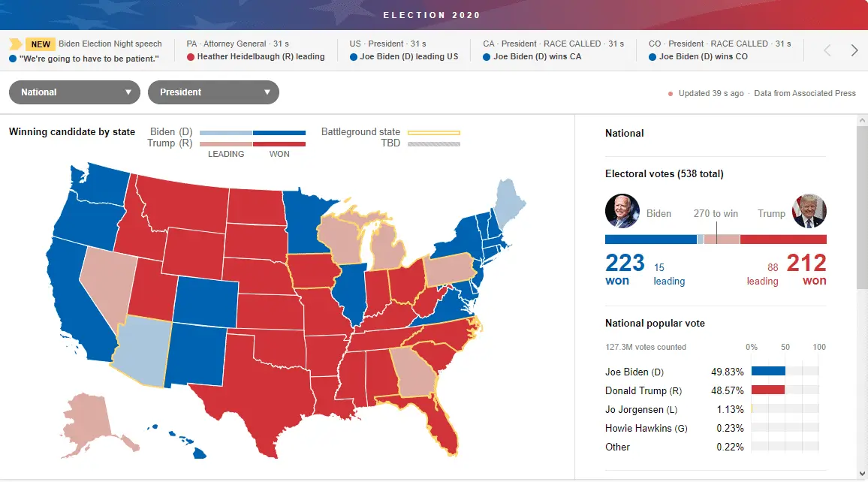Click the red live update dot
Image resolution: width=868 pixels, height=482 pixels.
coord(671,94)
